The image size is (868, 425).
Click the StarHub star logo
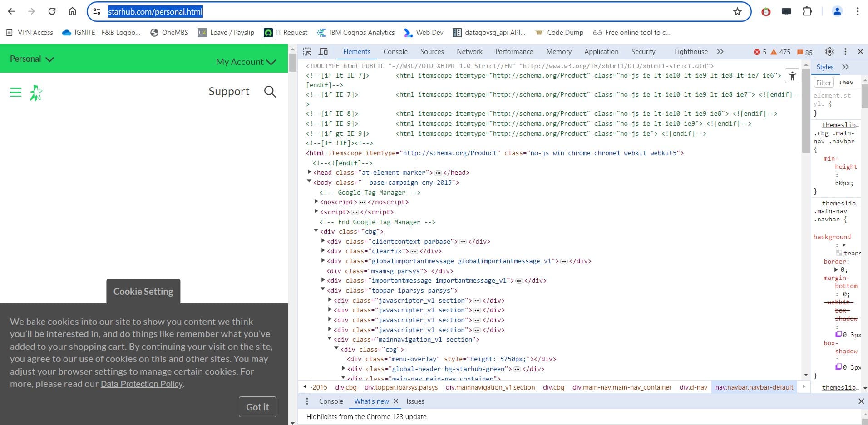coord(36,93)
